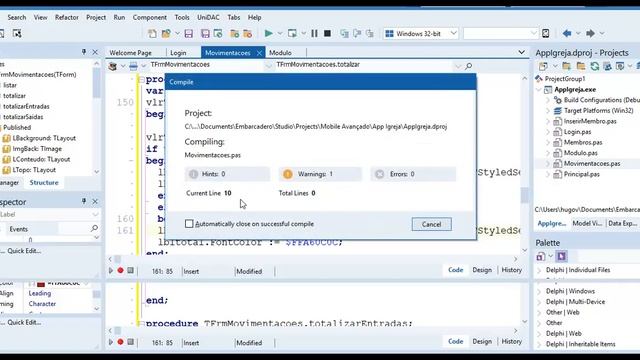Select InserirMembro.pas in Projects tree

590,121
